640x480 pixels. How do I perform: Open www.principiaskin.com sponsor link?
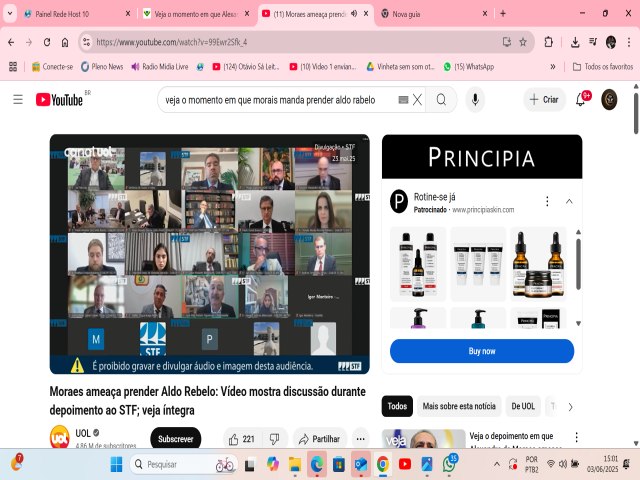(x=483, y=210)
